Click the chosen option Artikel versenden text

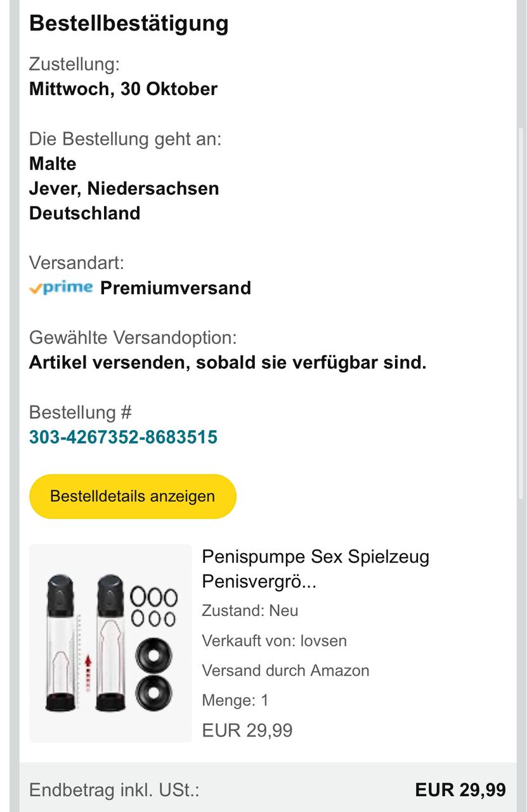[228, 363]
